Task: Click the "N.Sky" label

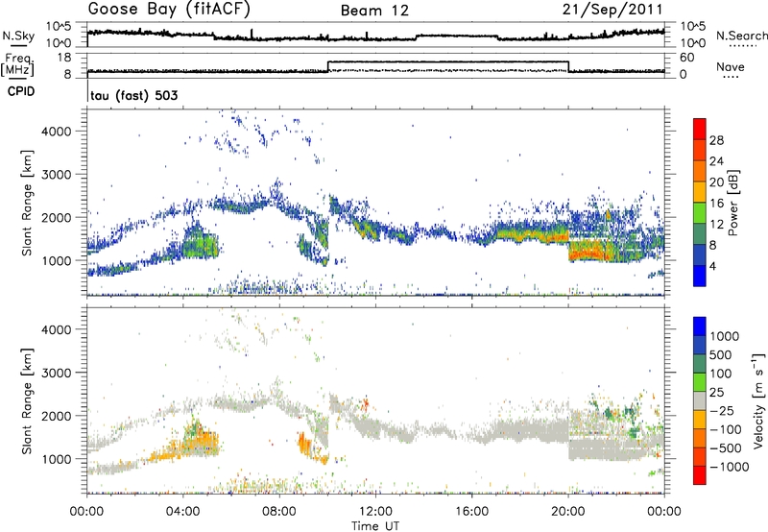Action: [18, 36]
